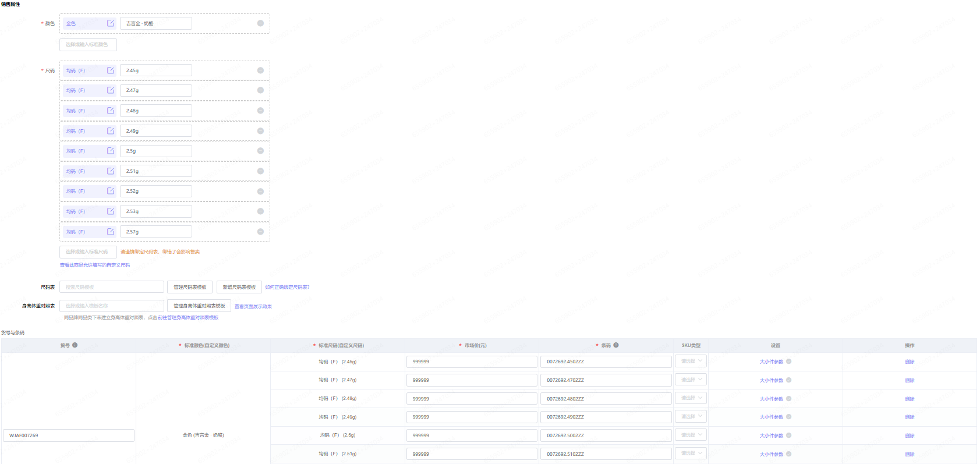Remove the 2.48g size row
The width and height of the screenshot is (980, 464).
(260, 111)
